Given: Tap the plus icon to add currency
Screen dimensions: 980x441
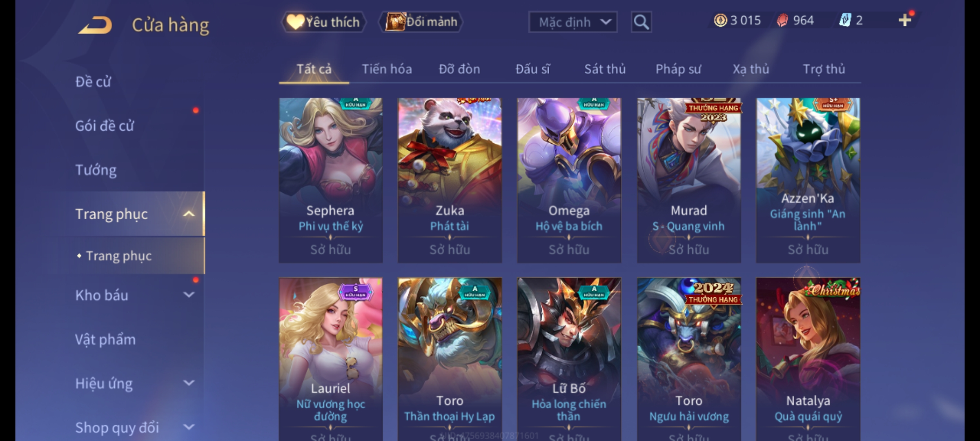Looking at the screenshot, I should (905, 20).
